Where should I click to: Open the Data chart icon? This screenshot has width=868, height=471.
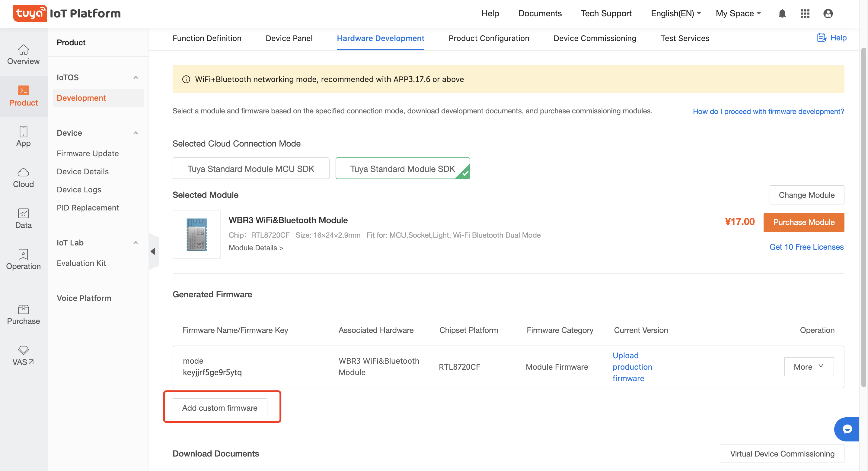pyautogui.click(x=23, y=213)
